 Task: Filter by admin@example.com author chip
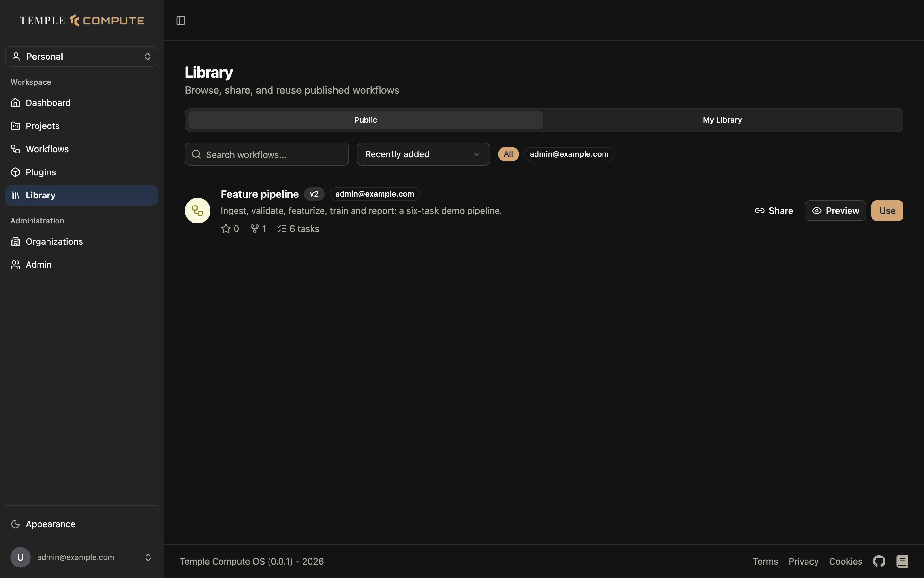click(569, 154)
